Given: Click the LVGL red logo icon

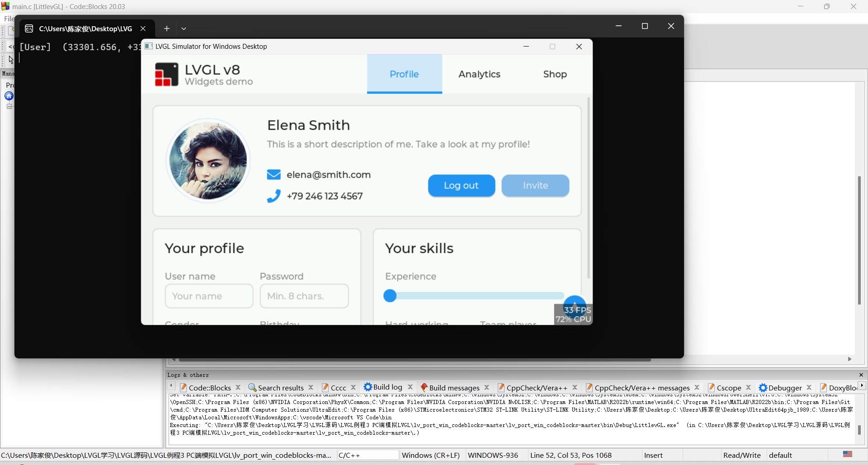Looking at the screenshot, I should (x=166, y=74).
